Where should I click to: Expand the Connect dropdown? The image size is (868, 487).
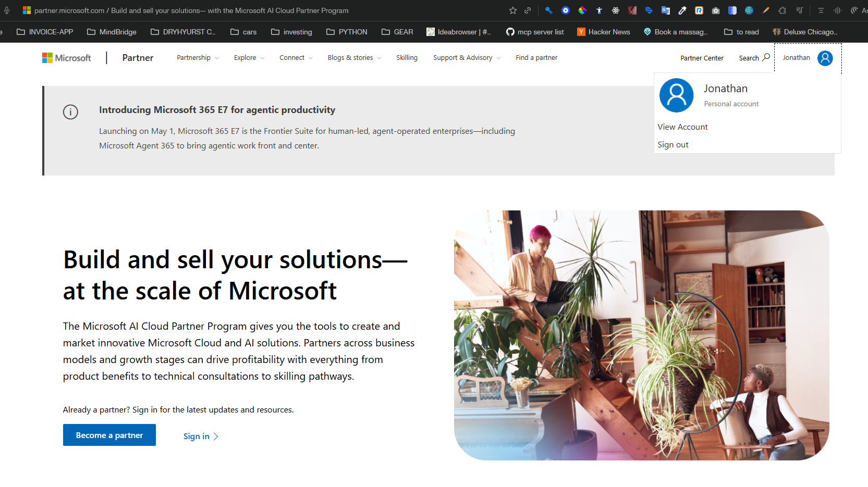pyautogui.click(x=296, y=58)
